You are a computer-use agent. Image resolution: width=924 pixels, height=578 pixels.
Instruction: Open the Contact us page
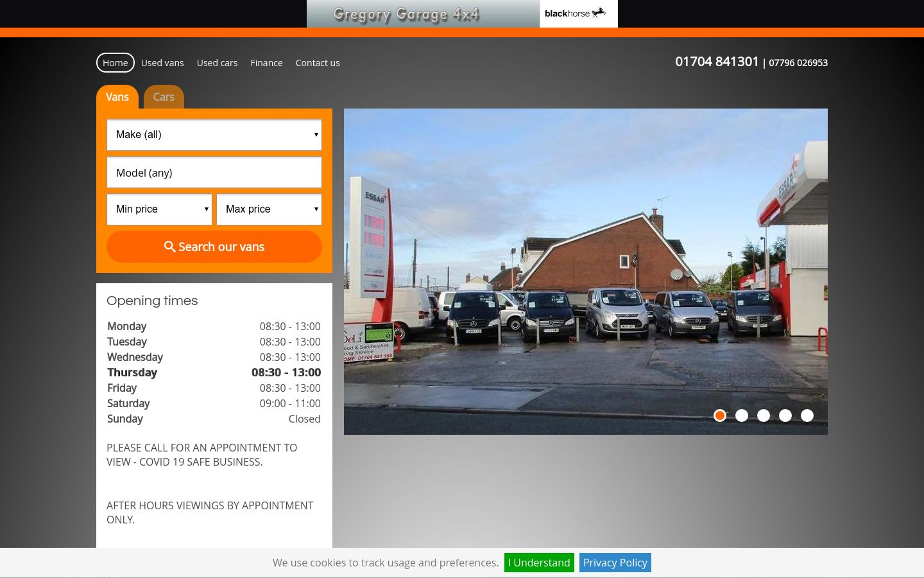pyautogui.click(x=318, y=62)
